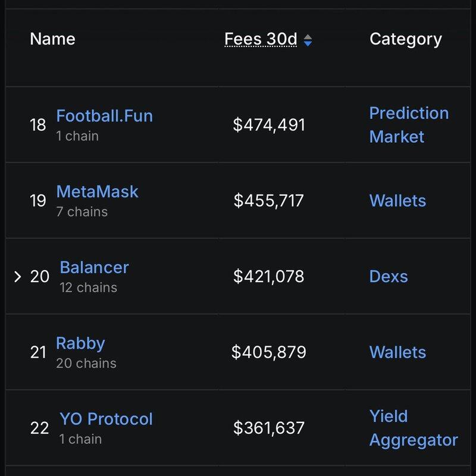Viewport: 476px width, 476px height.
Task: Click rank number 22 row cell
Action: [39, 428]
